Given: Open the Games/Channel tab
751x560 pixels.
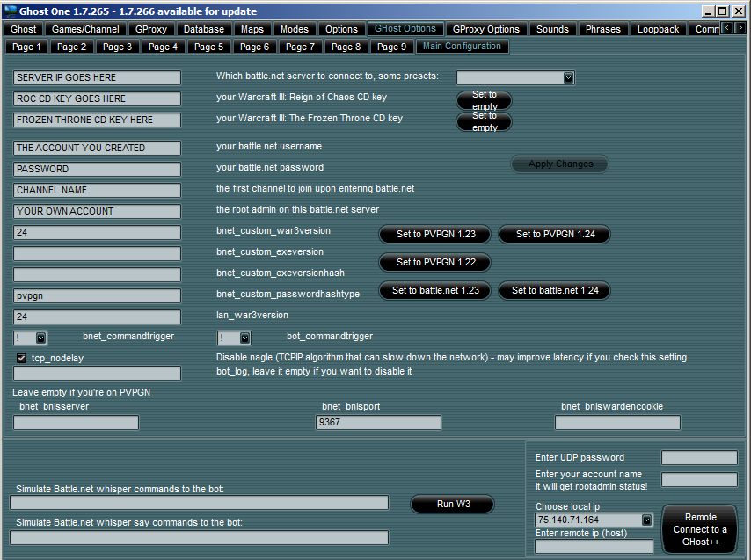Looking at the screenshot, I should 85,29.
